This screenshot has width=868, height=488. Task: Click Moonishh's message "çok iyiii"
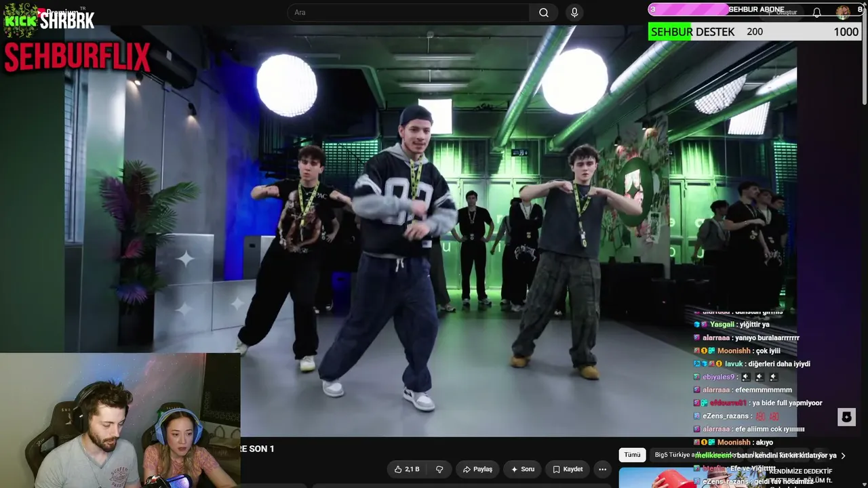pos(768,351)
